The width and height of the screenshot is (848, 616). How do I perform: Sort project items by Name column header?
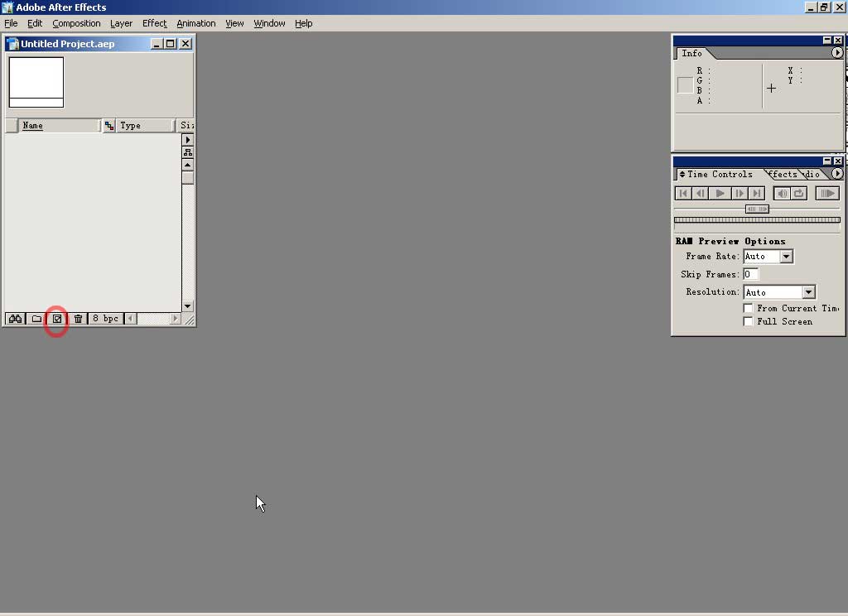[58, 126]
